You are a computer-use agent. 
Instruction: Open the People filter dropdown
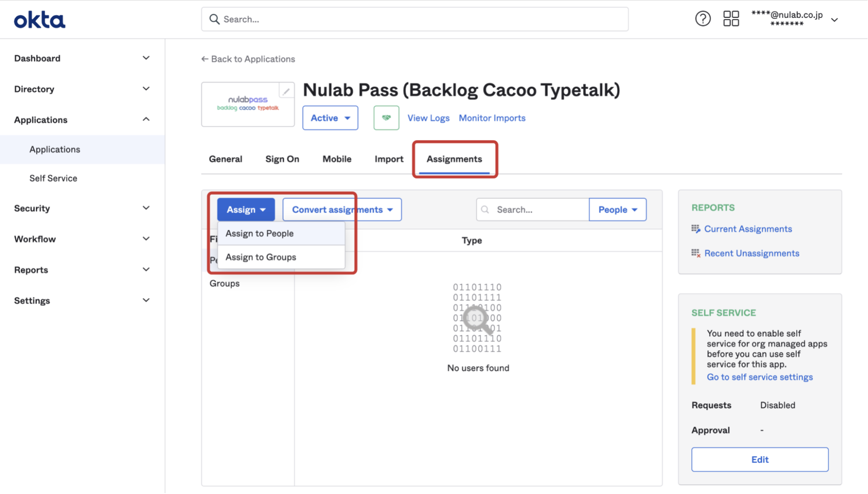[x=617, y=209]
